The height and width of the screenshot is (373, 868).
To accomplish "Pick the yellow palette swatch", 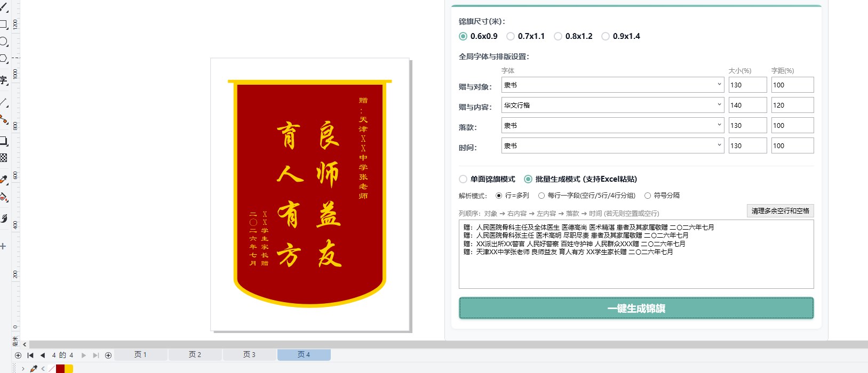I will tap(69, 369).
